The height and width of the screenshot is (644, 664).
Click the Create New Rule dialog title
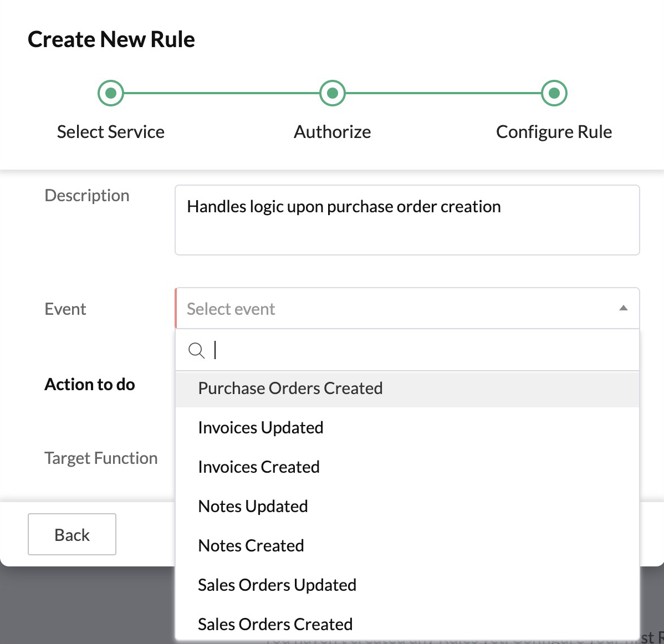[111, 39]
